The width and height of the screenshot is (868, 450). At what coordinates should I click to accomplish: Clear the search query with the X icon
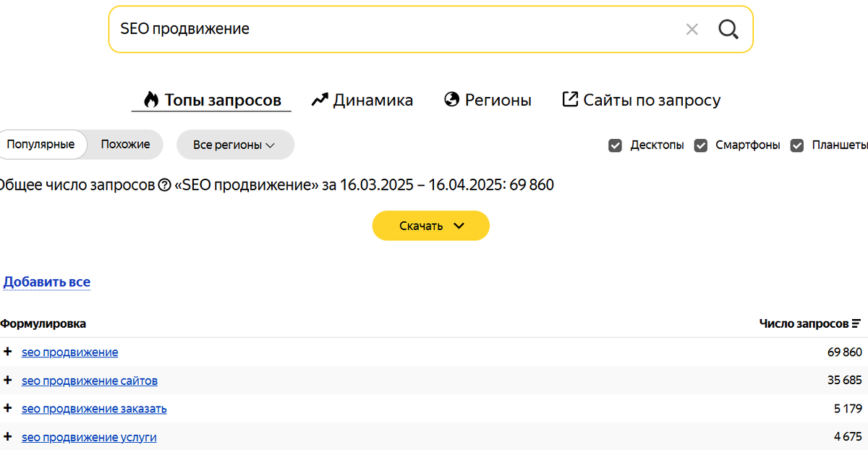(692, 29)
